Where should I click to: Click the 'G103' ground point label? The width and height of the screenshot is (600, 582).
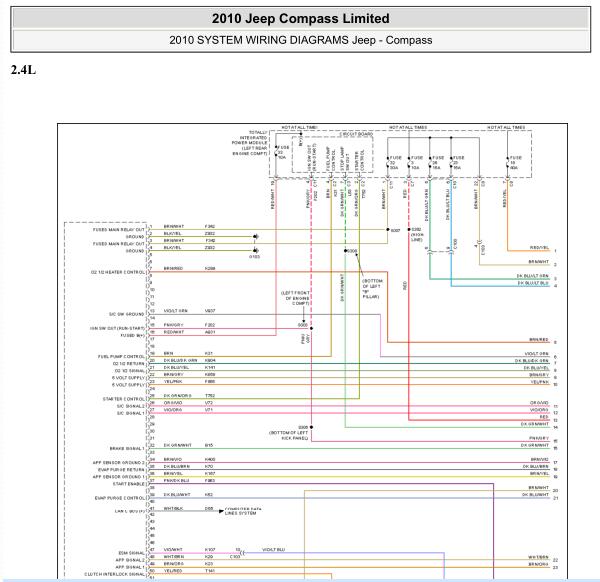click(254, 257)
